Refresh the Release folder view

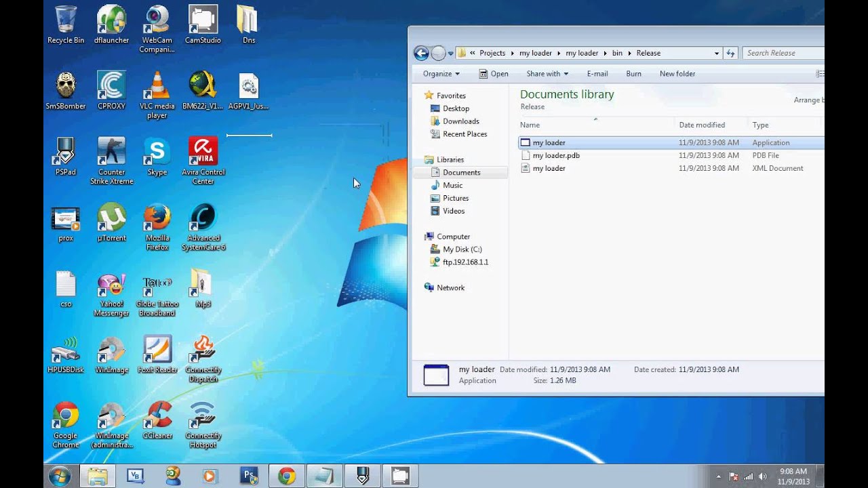730,53
